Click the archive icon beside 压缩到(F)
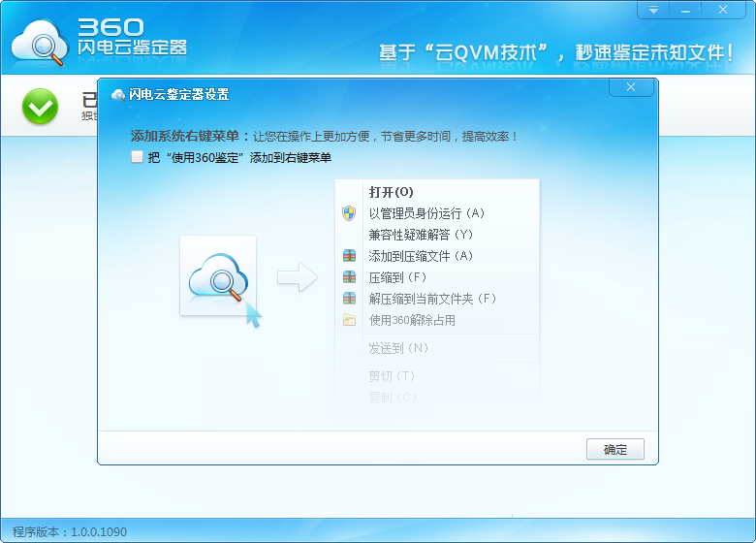 pyautogui.click(x=350, y=277)
